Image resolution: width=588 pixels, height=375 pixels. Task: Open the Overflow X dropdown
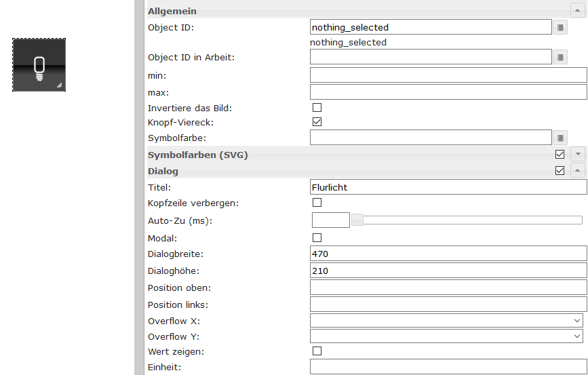[446, 321]
